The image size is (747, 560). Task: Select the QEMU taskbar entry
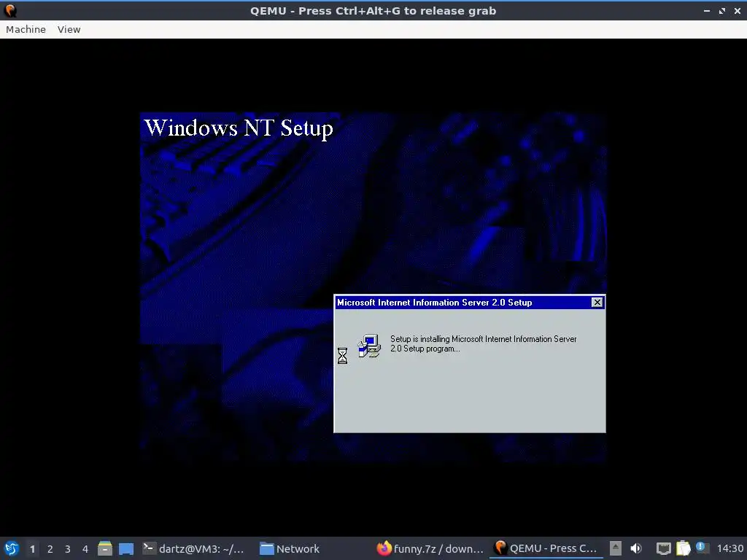[x=546, y=548]
